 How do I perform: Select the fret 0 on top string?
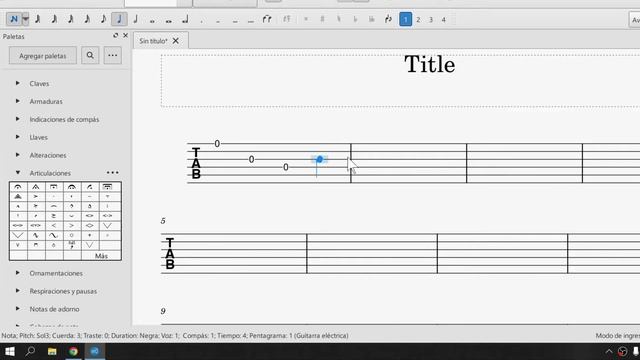point(217,144)
